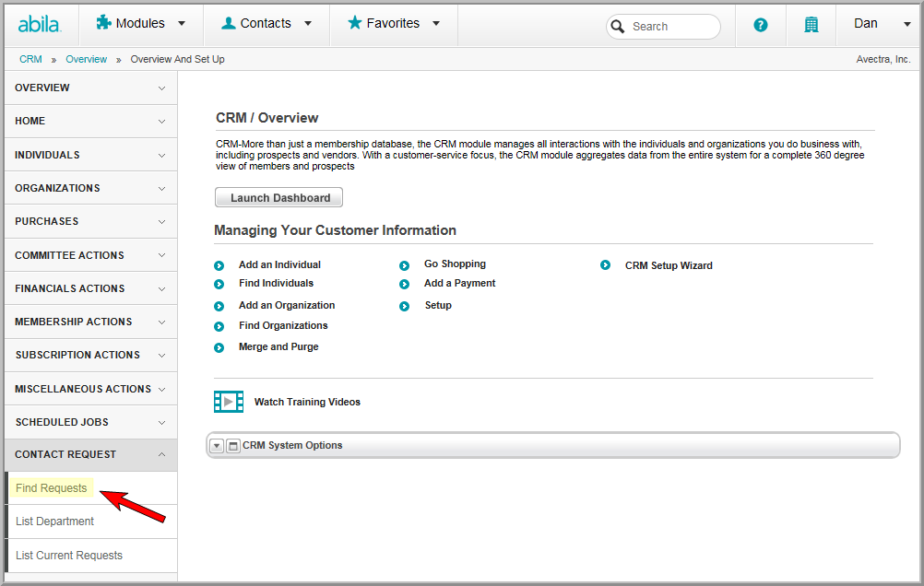924x586 pixels.
Task: Expand the COMMITTEE ACTIONS section
Action: pyautogui.click(x=90, y=255)
